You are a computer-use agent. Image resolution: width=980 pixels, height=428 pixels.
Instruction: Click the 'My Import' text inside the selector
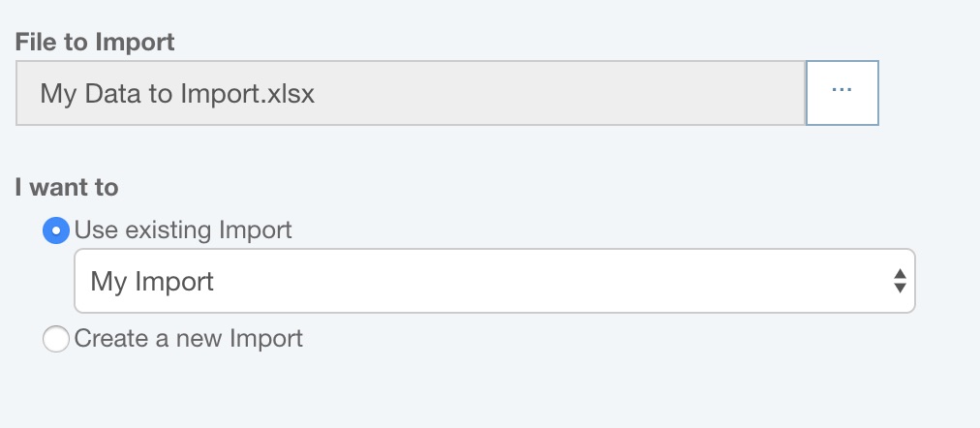tap(152, 282)
